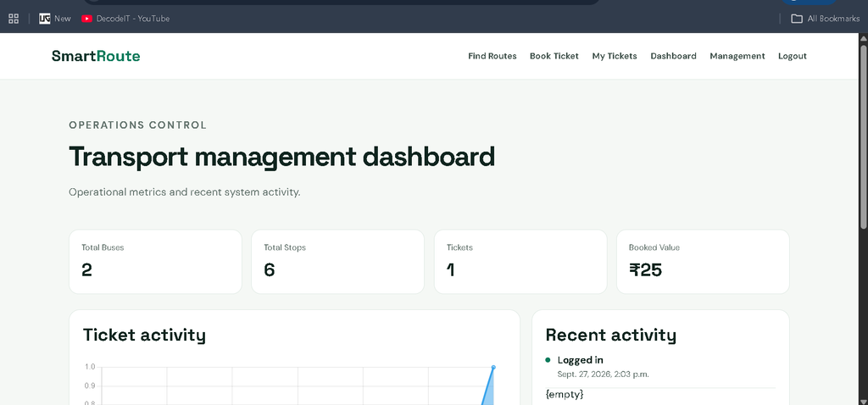Click the Ticket activity heading
The image size is (868, 405).
[144, 336]
